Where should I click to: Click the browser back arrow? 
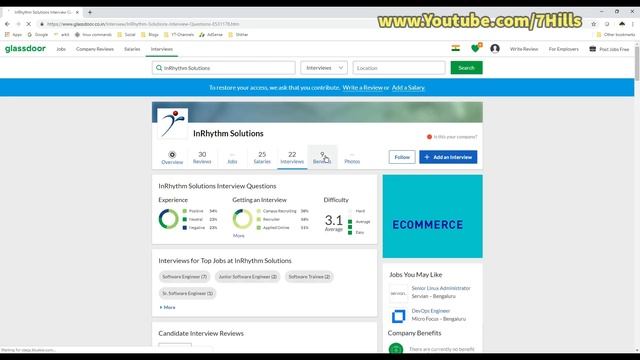pyautogui.click(x=7, y=24)
